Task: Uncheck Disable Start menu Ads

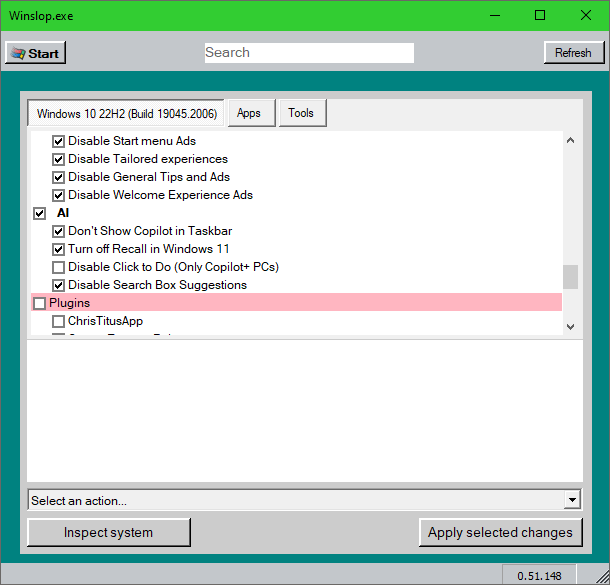Action: point(58,141)
